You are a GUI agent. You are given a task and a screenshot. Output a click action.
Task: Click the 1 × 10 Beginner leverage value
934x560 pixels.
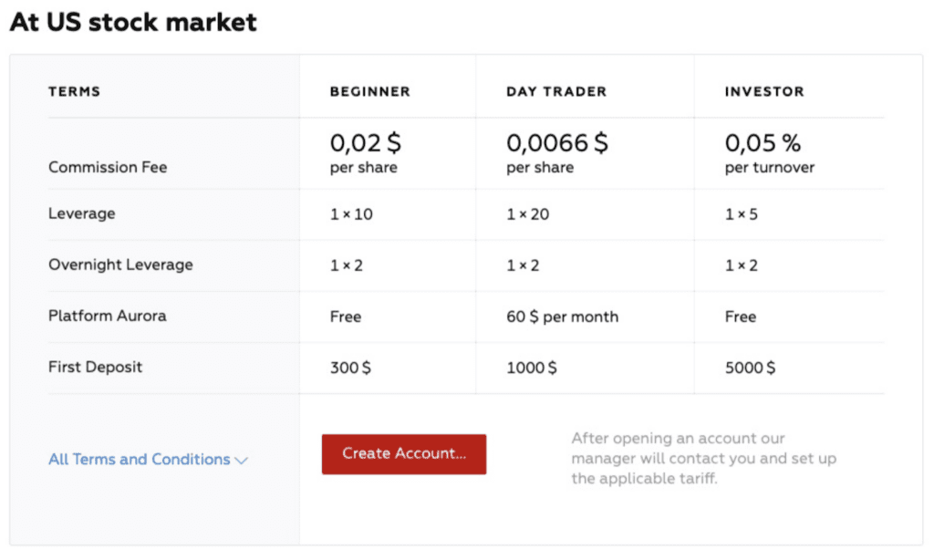click(x=351, y=214)
